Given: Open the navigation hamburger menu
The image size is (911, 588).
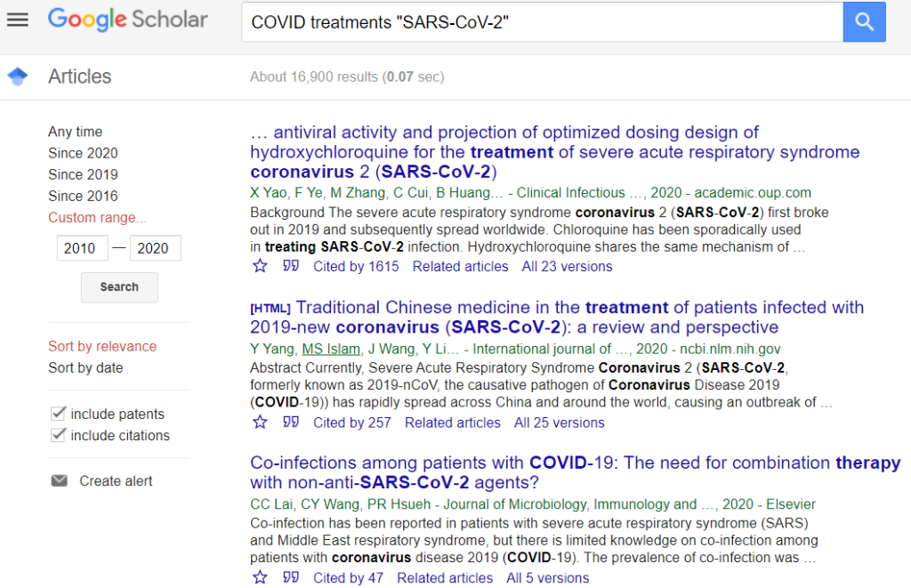Looking at the screenshot, I should click(17, 20).
